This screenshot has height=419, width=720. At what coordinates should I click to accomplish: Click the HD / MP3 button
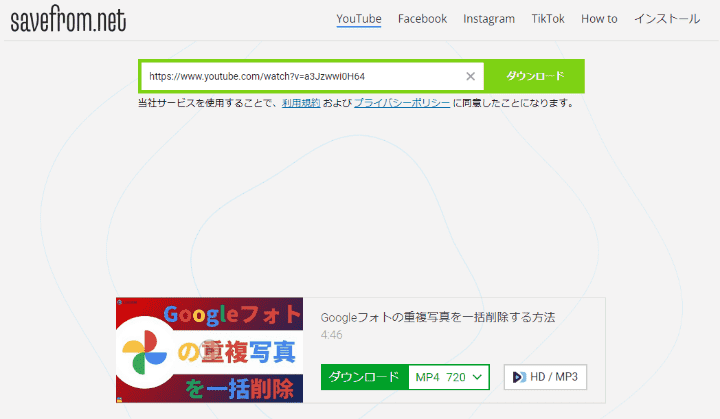point(545,377)
